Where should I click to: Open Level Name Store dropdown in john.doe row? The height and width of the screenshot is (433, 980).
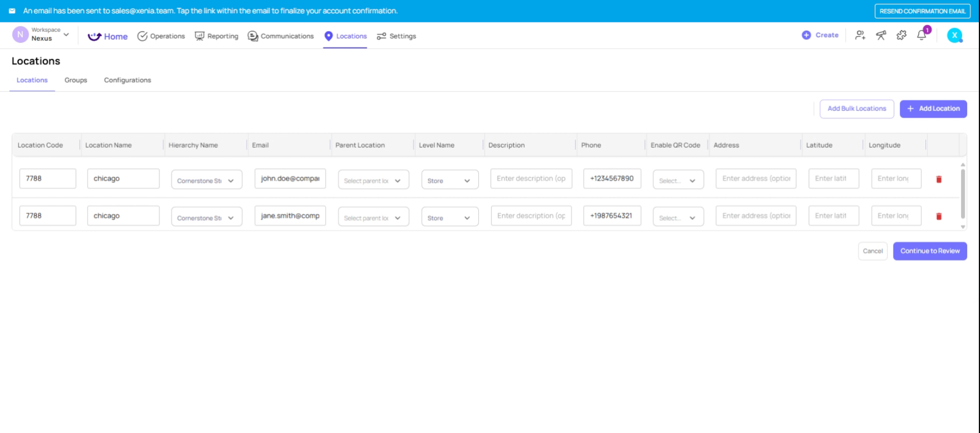450,180
